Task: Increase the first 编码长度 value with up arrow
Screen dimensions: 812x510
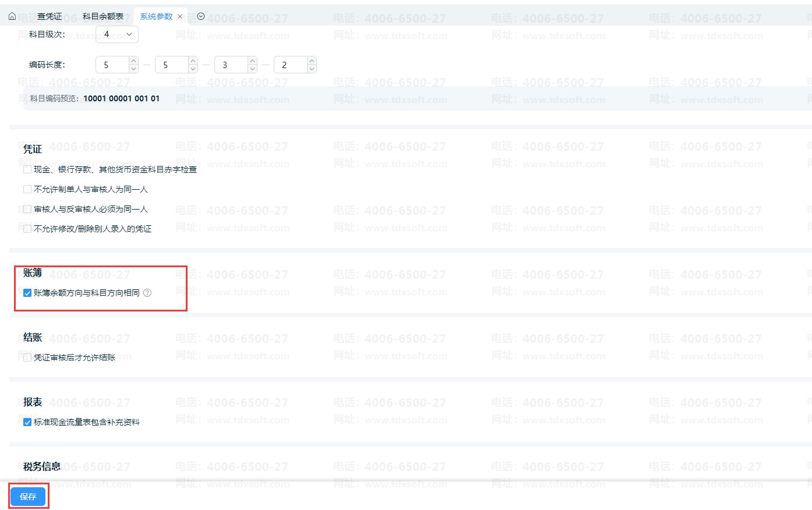Action: (133, 61)
